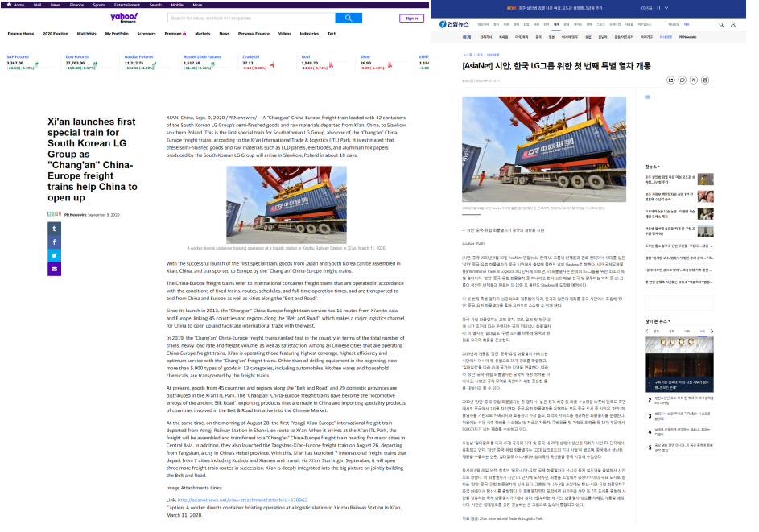
Task: Expand the Yonhap top news ticker chevron
Action: coord(666,8)
